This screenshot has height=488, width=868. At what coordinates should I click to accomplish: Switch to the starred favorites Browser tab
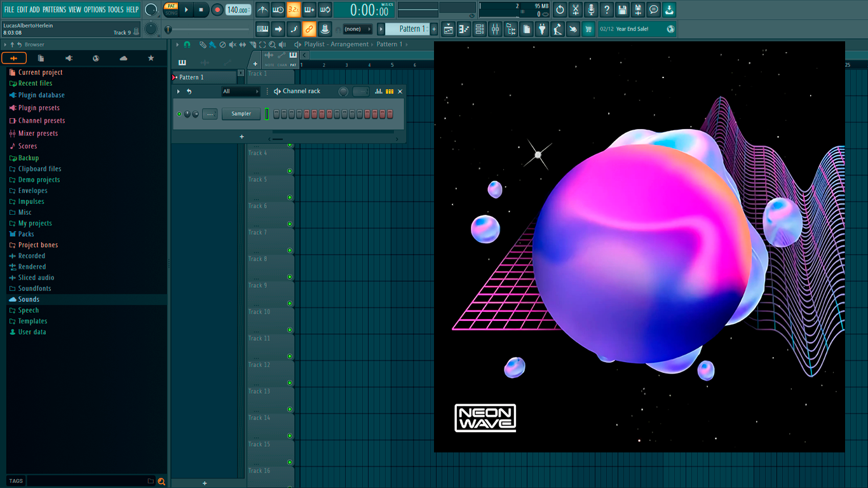[x=151, y=58]
